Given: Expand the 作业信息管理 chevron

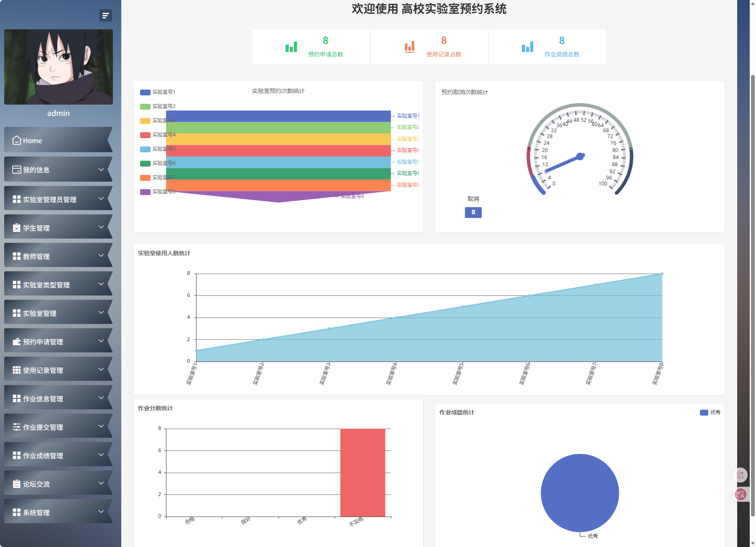Looking at the screenshot, I should coord(101,398).
